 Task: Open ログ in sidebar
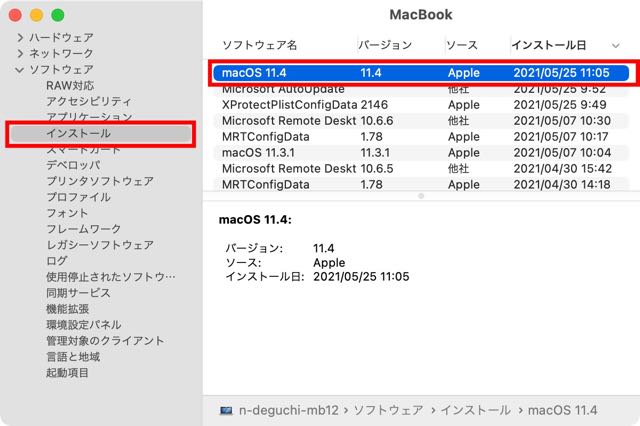[57, 261]
